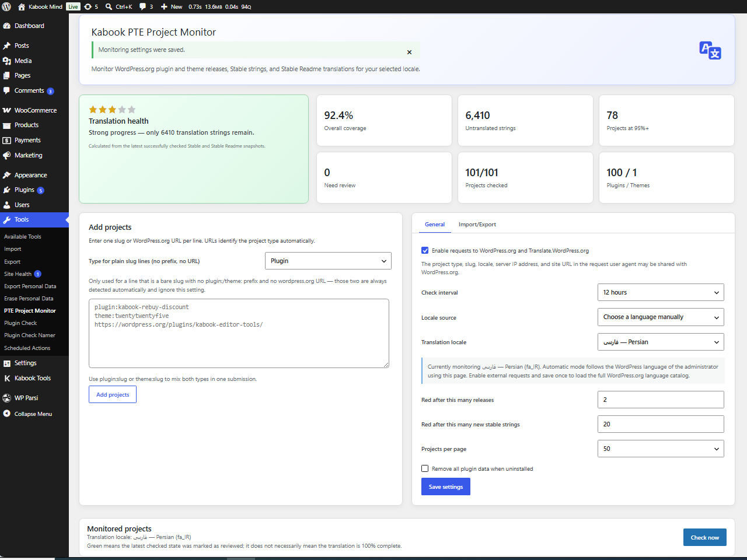Open Comments in the sidebar

coord(34,90)
